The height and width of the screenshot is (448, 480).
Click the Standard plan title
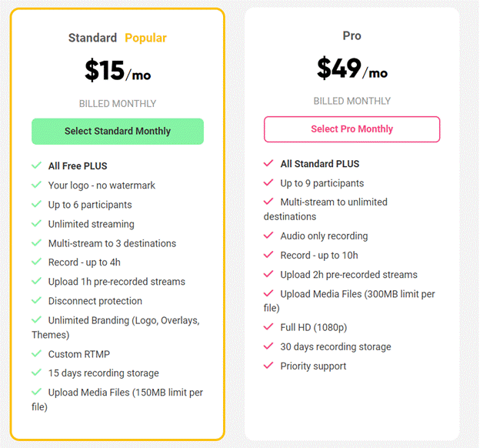tap(92, 38)
